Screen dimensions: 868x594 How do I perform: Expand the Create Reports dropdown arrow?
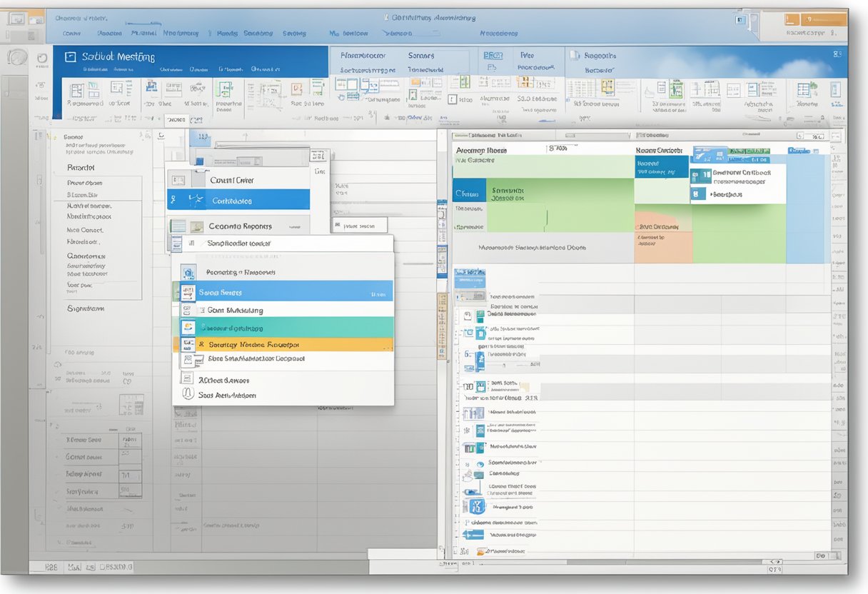click(x=293, y=226)
